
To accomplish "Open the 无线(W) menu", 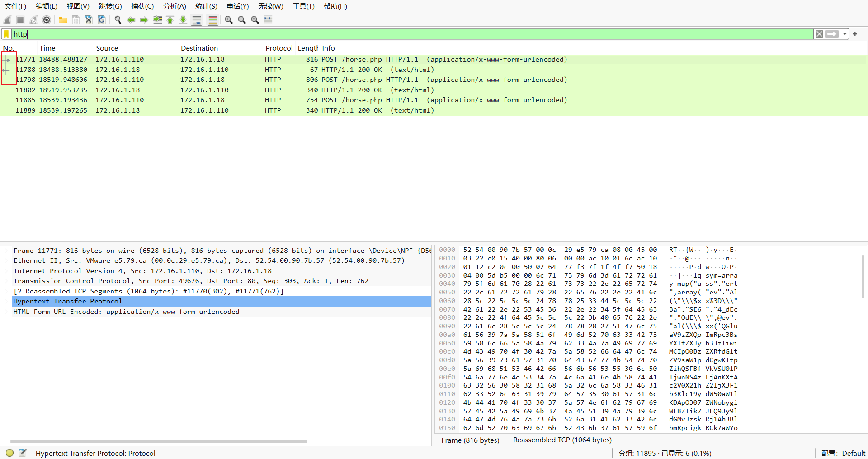I will [271, 6].
